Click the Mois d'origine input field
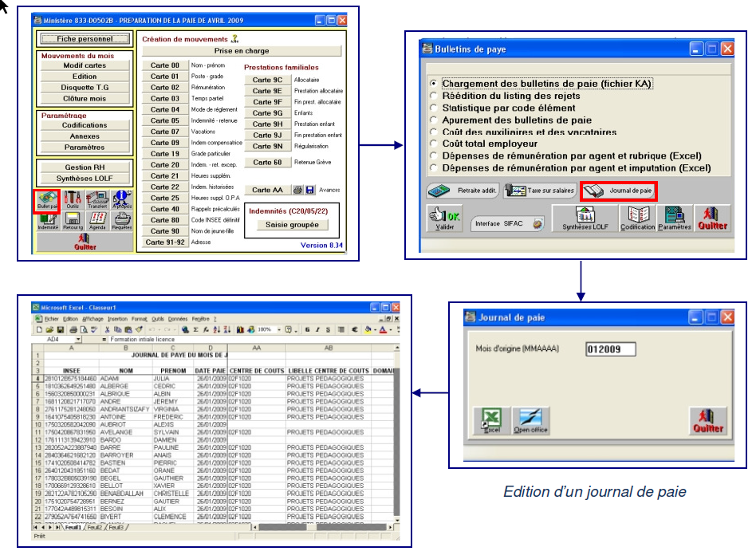This screenshot has height=559, width=756. (610, 349)
